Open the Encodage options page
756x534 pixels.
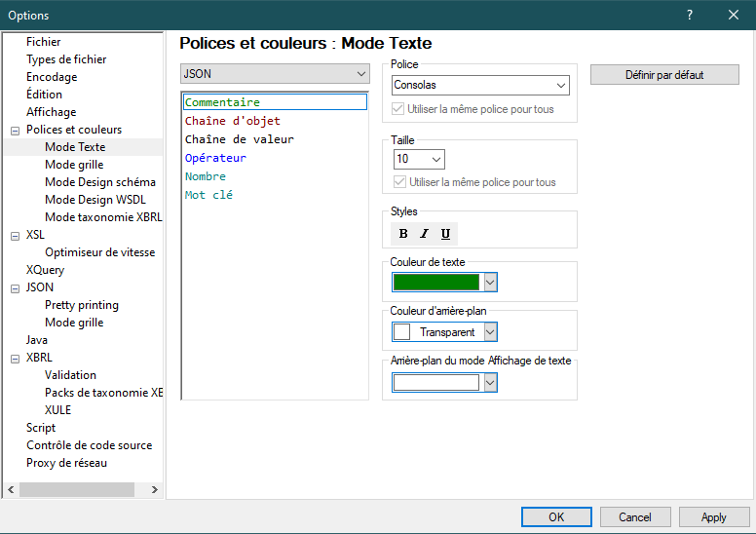pyautogui.click(x=52, y=77)
